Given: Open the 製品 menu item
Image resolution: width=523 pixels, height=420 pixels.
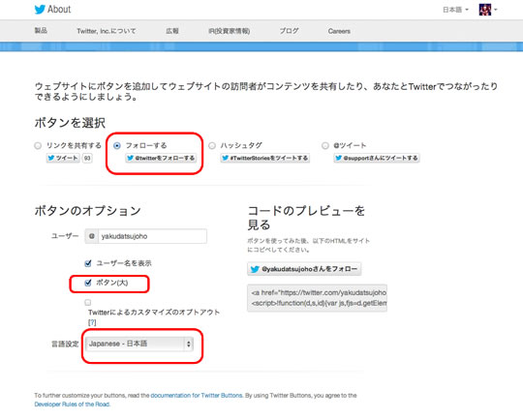Looking at the screenshot, I should point(41,31).
